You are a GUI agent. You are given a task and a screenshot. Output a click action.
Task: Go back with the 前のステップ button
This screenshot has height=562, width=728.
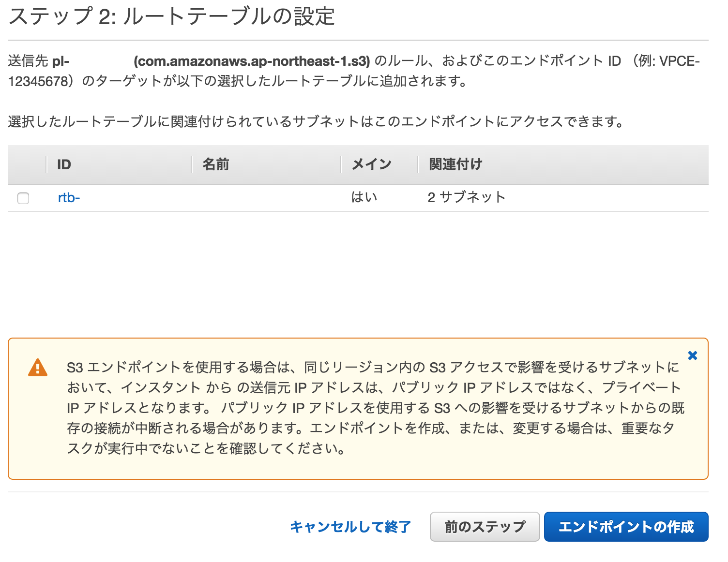pos(485,527)
